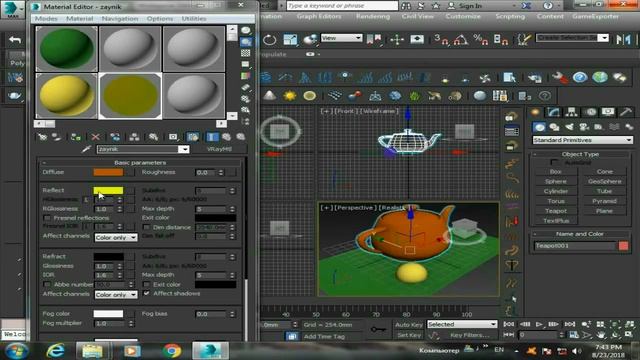Pick material from object eyedropper

pos(86,149)
